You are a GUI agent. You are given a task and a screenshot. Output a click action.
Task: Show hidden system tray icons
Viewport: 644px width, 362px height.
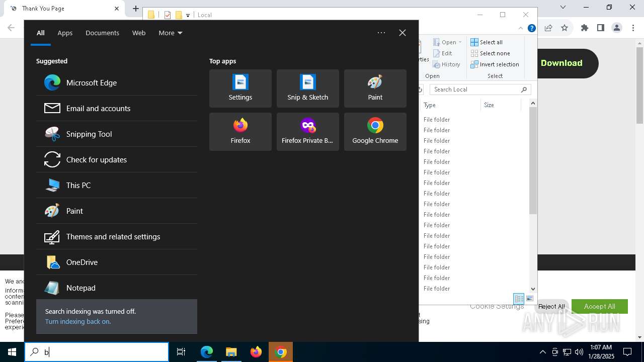click(x=542, y=352)
